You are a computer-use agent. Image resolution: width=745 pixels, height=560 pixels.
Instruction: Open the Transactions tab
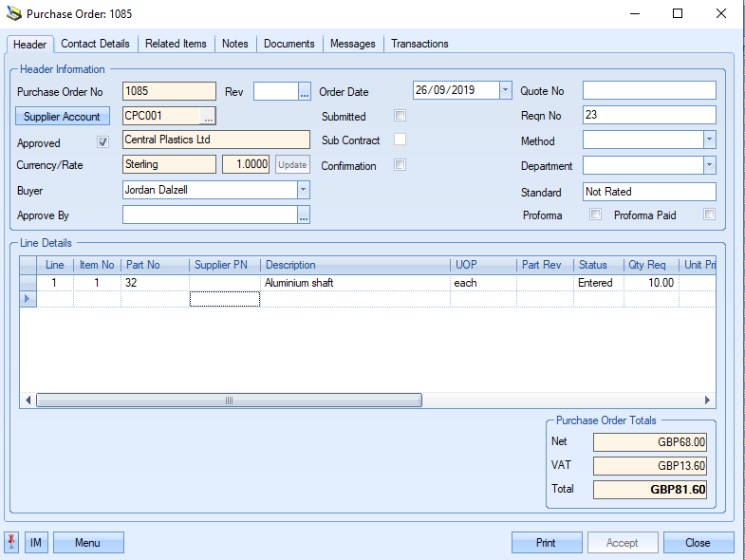tap(419, 44)
